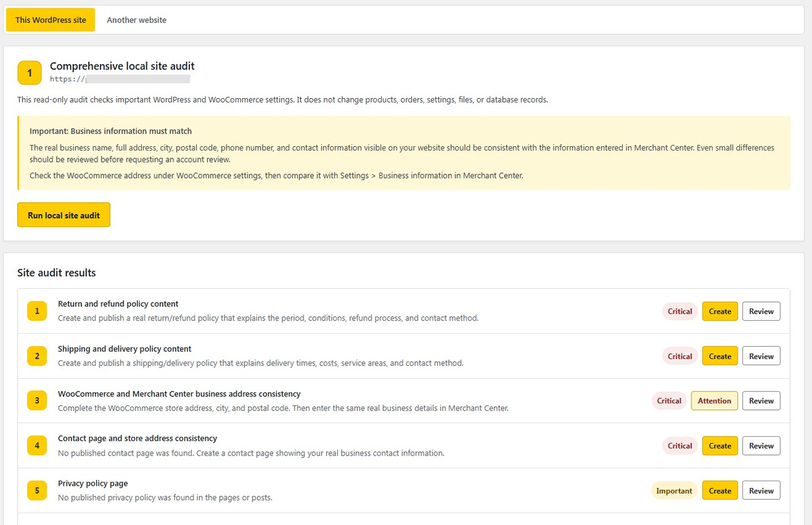Click 'Privacy policy page' title
The height and width of the screenshot is (525, 812).
point(93,483)
